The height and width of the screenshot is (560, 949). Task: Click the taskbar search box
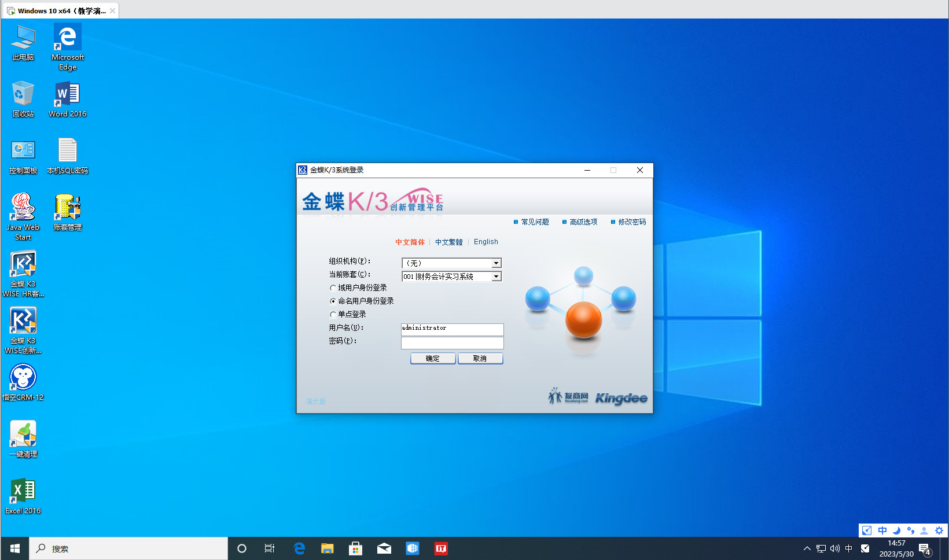pyautogui.click(x=128, y=548)
